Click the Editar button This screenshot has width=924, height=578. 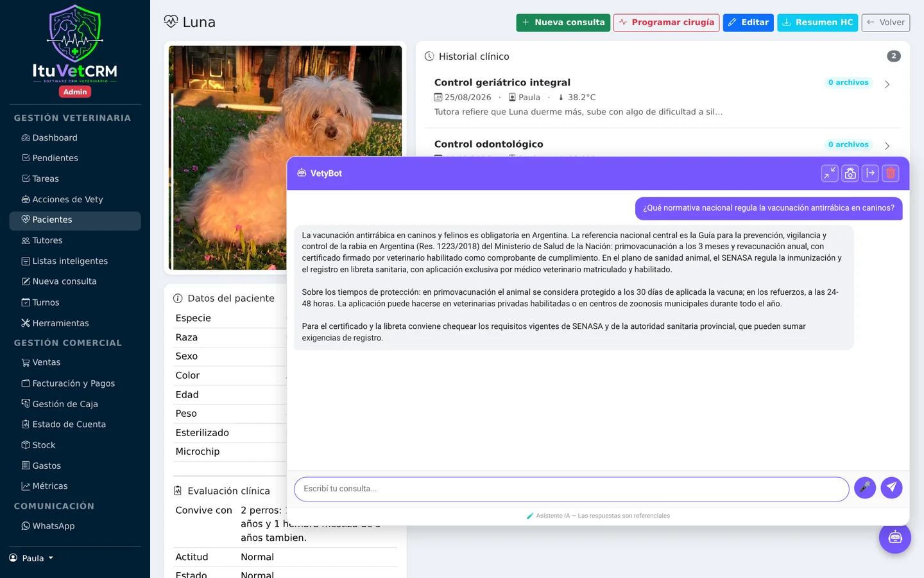748,22
